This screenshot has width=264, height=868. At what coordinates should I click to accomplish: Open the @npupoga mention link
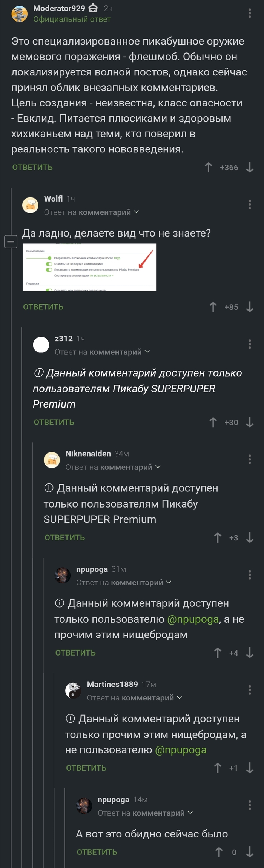pyautogui.click(x=194, y=619)
